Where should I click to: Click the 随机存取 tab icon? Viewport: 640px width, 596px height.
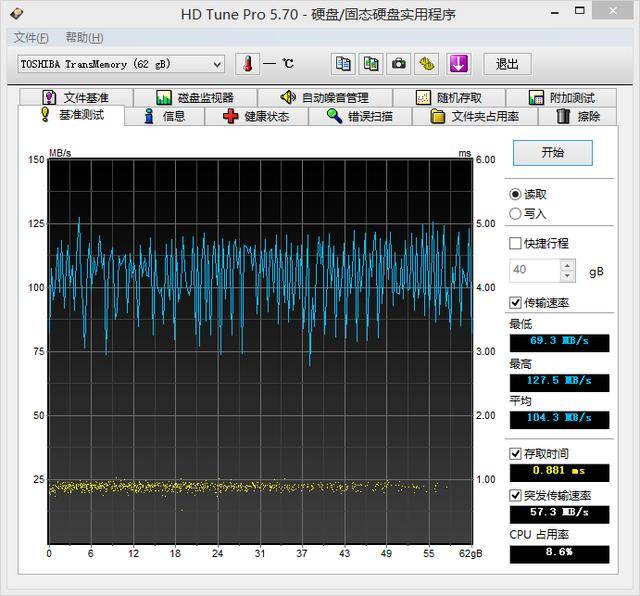coord(423,98)
